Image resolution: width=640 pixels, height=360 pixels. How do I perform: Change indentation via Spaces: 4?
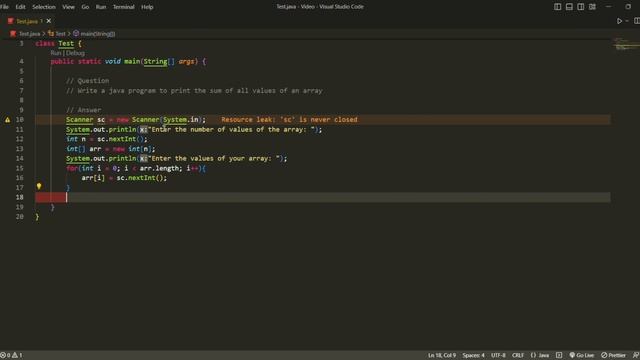(x=473, y=355)
